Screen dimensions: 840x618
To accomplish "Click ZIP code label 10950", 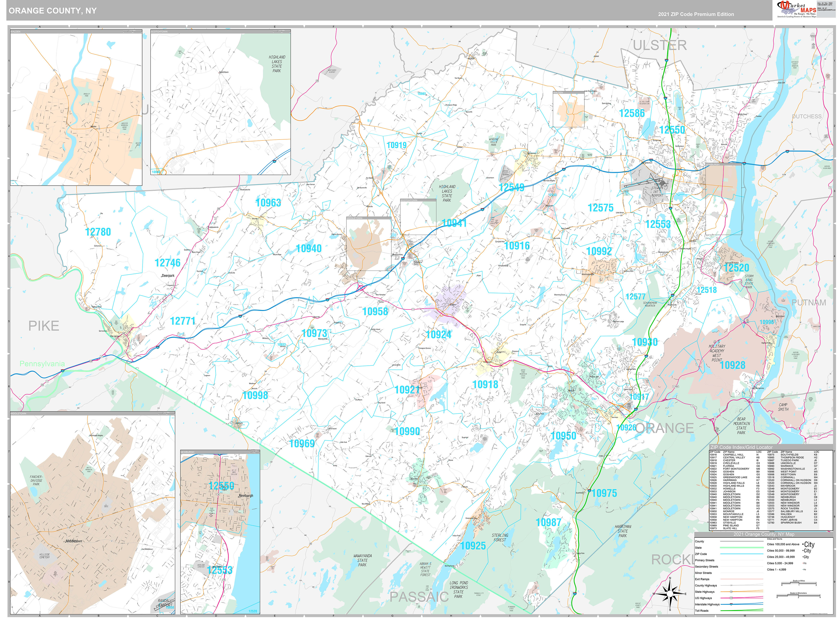I will tap(563, 436).
